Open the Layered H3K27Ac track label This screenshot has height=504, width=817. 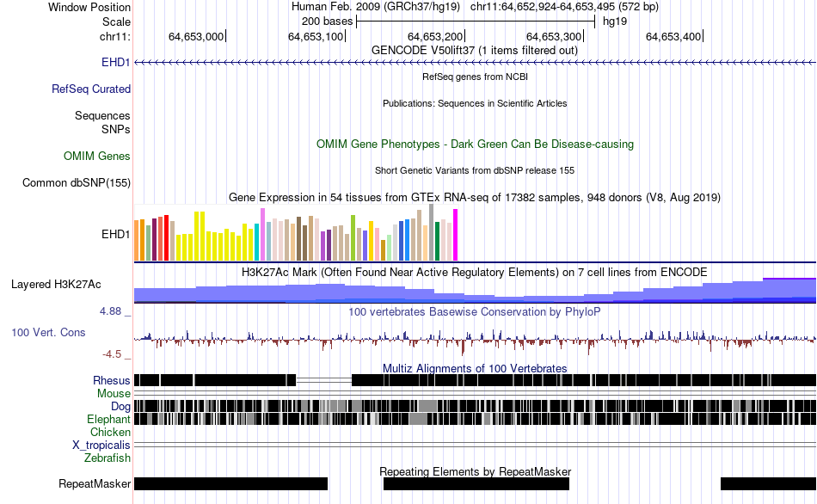click(x=56, y=285)
